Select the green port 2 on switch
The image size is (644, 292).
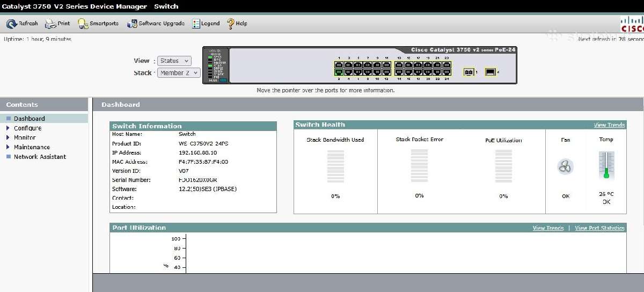coord(339,72)
